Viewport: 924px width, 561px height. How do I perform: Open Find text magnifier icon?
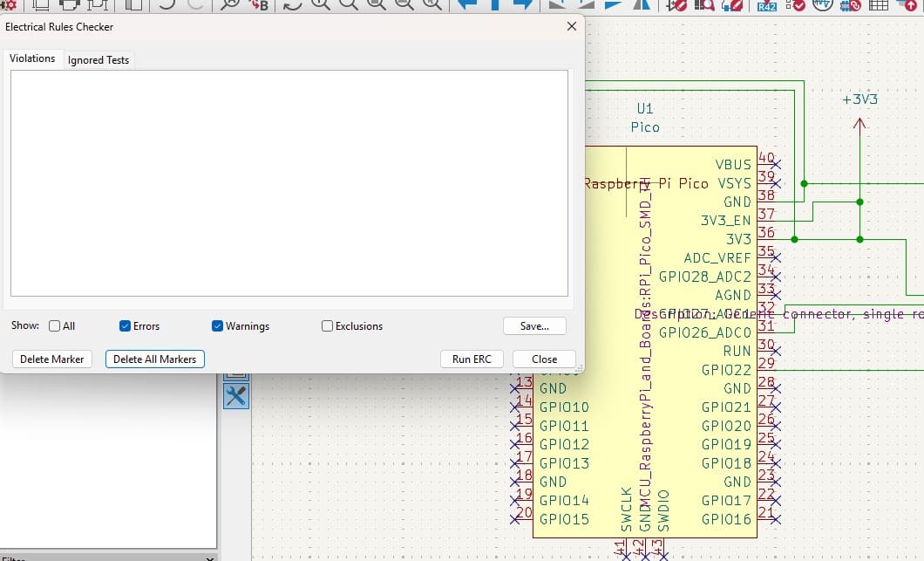[230, 4]
